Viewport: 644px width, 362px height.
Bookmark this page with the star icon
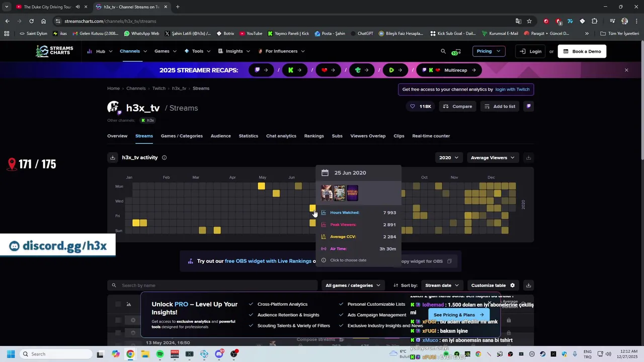pyautogui.click(x=529, y=21)
